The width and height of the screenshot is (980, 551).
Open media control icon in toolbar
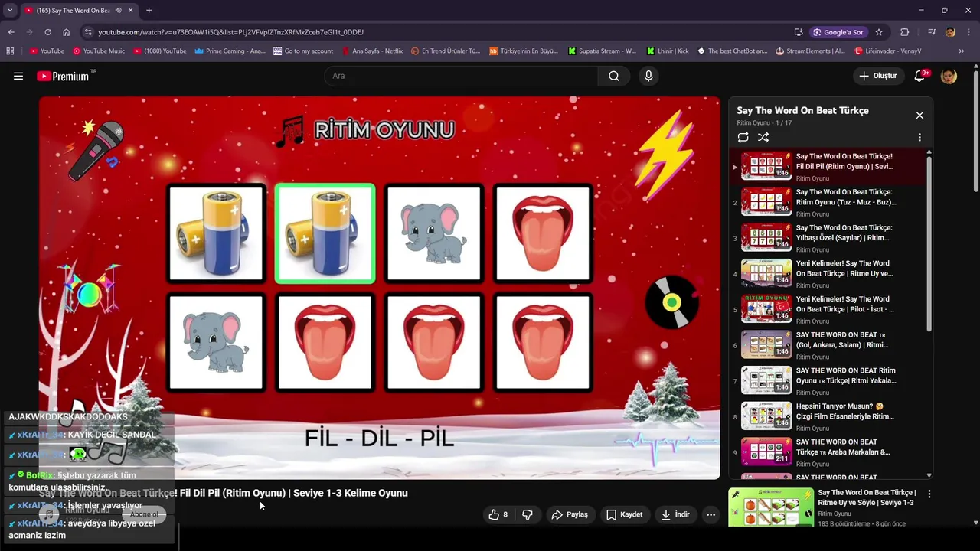tap(932, 32)
